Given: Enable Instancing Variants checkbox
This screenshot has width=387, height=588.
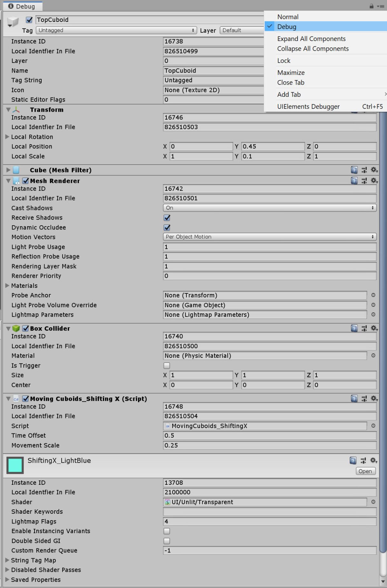Looking at the screenshot, I should (167, 531).
